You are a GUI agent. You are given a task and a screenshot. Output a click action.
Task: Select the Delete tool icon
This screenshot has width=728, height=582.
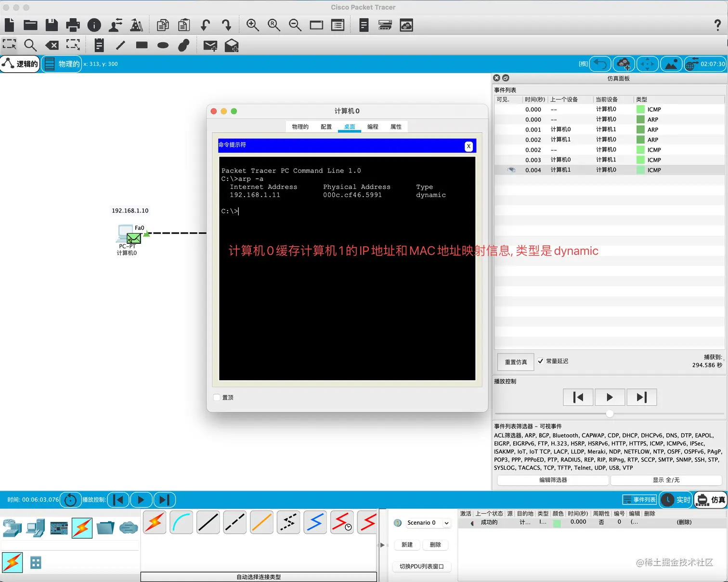tap(52, 45)
